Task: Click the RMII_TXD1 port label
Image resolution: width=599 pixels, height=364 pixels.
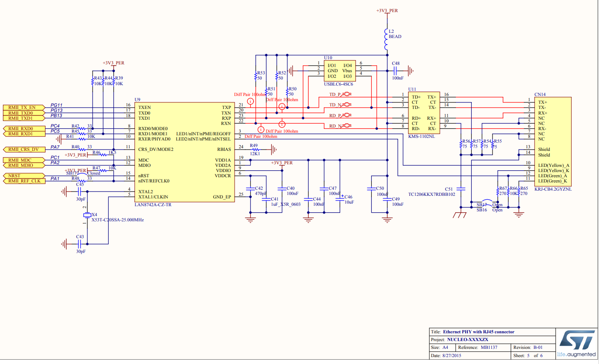Action: (x=25, y=118)
